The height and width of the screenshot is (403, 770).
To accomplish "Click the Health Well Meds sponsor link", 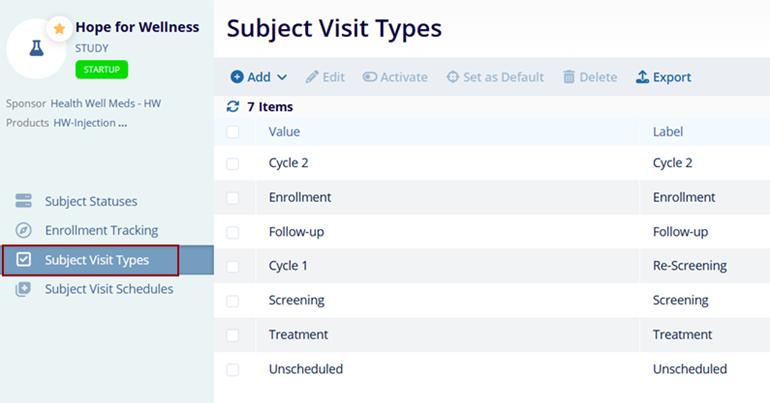I will click(x=104, y=104).
